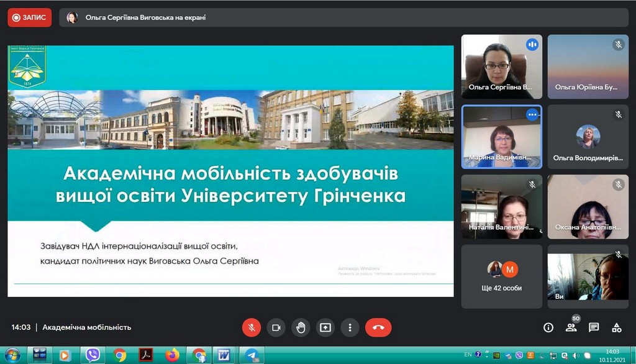Screen dimensions: 636x364
Task: Switch to Microsoft Word in the taskbar
Action: [225, 355]
